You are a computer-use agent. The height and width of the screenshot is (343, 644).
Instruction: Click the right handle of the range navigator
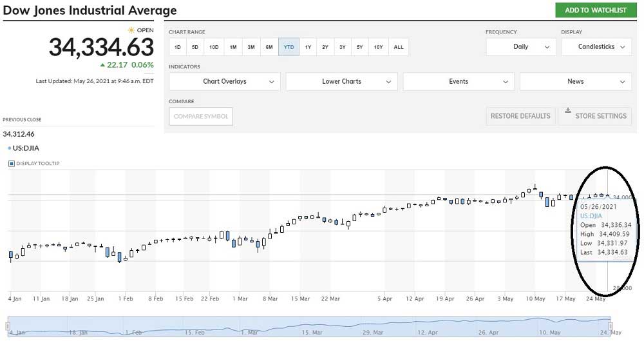611,326
